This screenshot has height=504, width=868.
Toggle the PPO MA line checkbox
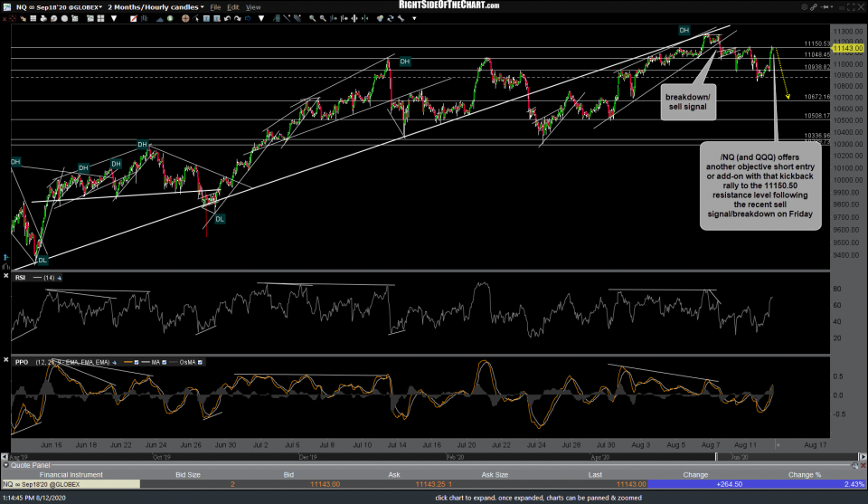tap(164, 362)
